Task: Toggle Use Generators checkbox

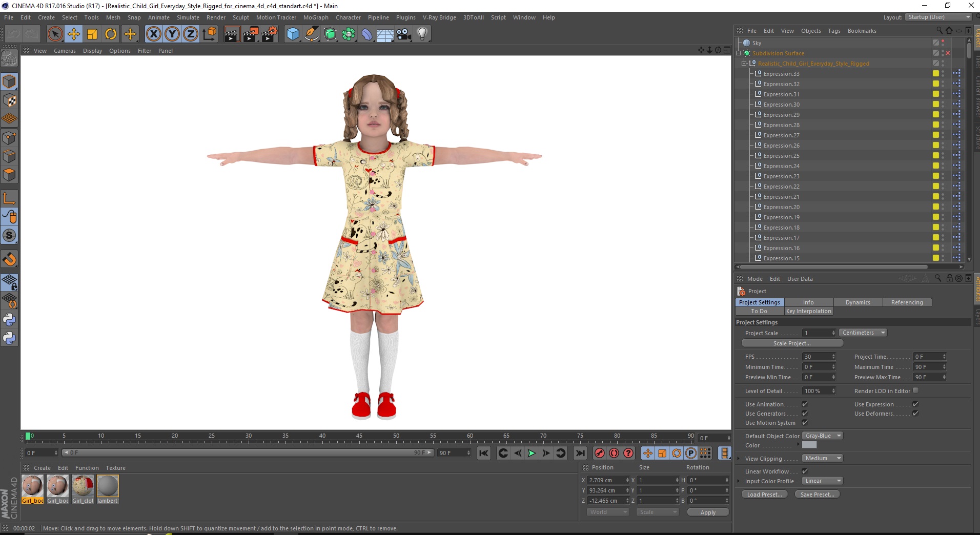Action: coord(805,414)
